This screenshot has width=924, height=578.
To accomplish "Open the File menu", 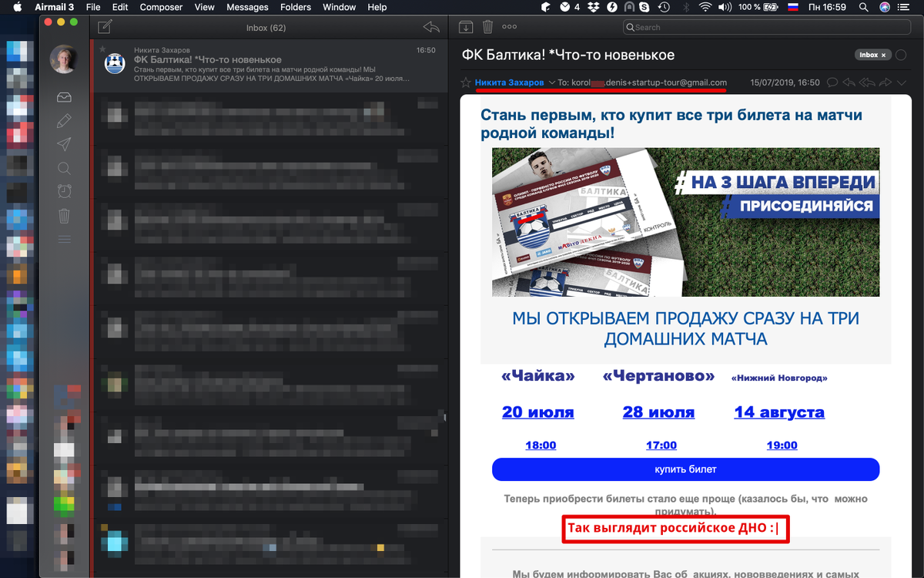I will pyautogui.click(x=93, y=7).
